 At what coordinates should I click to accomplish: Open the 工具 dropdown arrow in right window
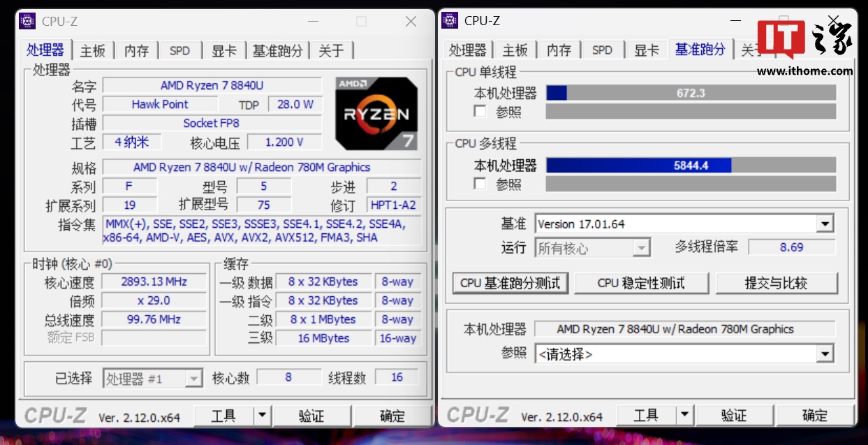pyautogui.click(x=684, y=416)
